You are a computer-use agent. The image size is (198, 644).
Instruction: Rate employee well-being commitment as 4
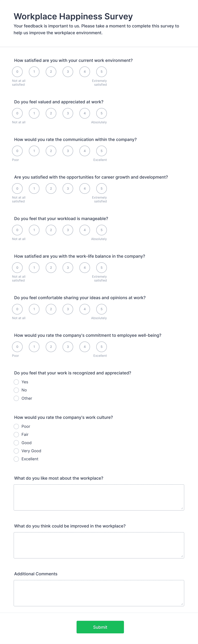click(85, 347)
